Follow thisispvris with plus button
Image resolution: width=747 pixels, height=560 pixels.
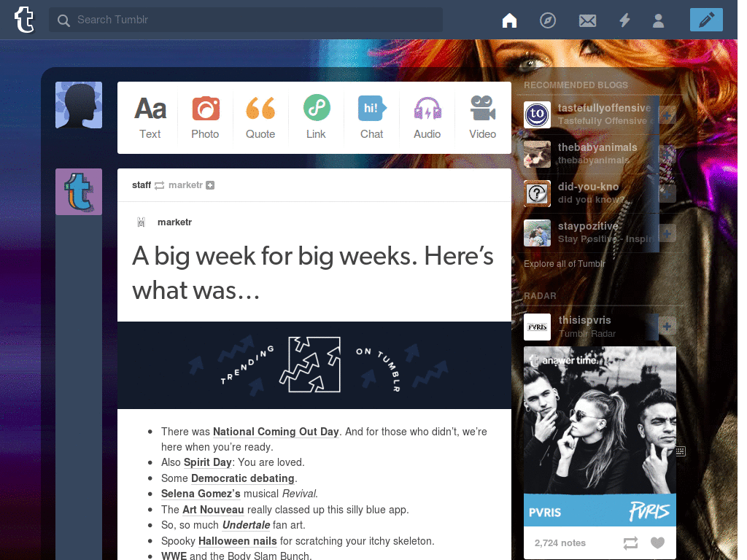[667, 326]
